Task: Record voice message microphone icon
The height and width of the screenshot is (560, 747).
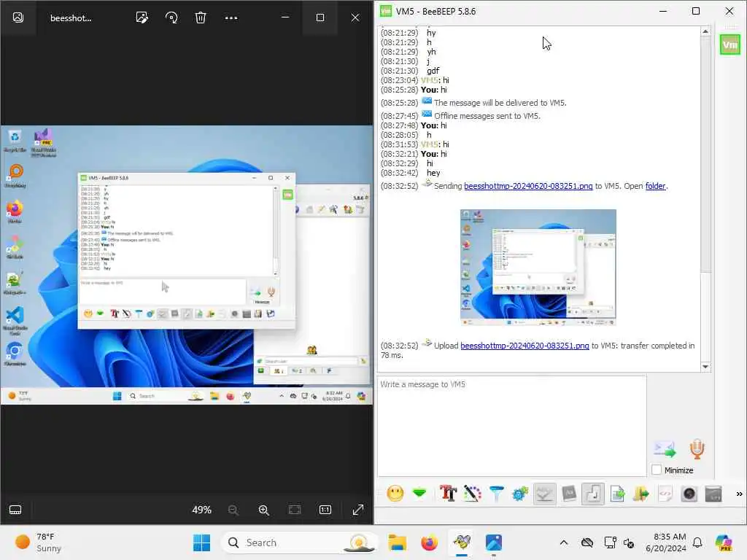Action: (697, 448)
